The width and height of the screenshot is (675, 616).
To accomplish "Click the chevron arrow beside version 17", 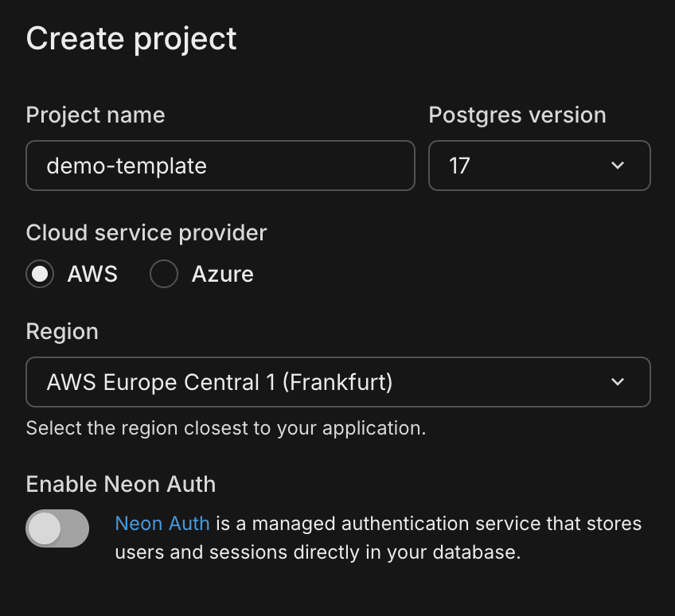I will (618, 166).
